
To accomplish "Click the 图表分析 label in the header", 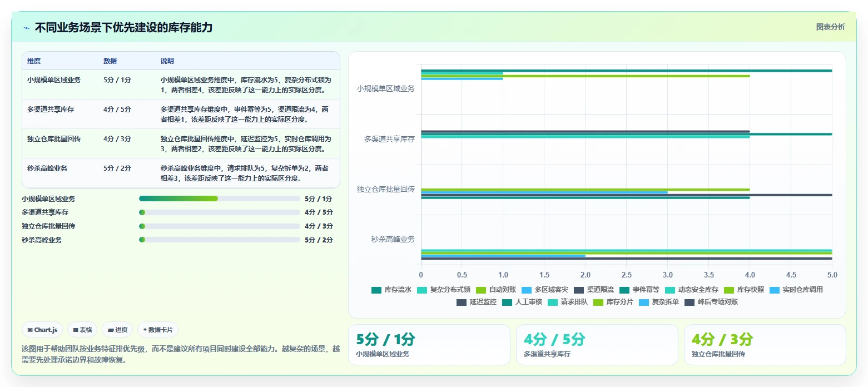I will tap(830, 27).
